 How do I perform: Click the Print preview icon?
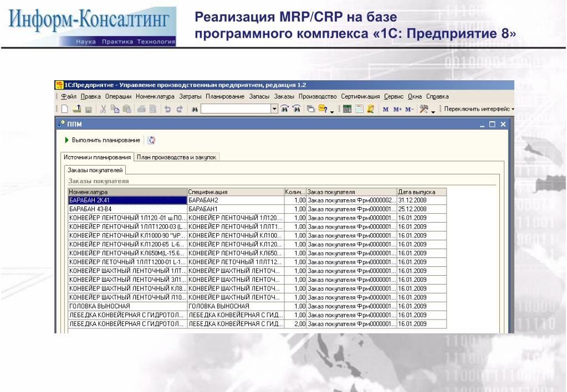pos(153,109)
